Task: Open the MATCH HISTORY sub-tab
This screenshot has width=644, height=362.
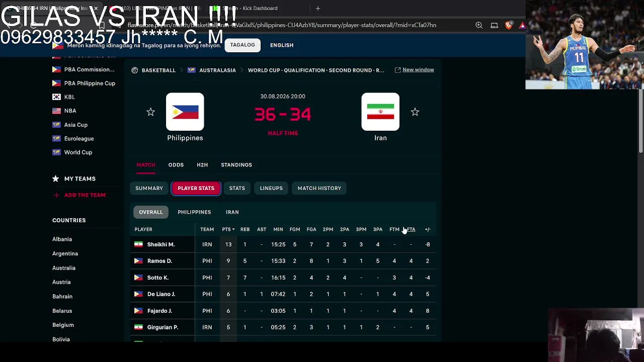Action: pos(319,188)
